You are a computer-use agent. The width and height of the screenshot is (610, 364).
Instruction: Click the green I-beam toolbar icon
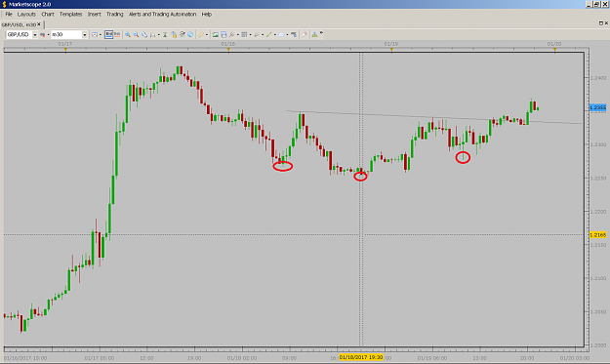[x=165, y=34]
